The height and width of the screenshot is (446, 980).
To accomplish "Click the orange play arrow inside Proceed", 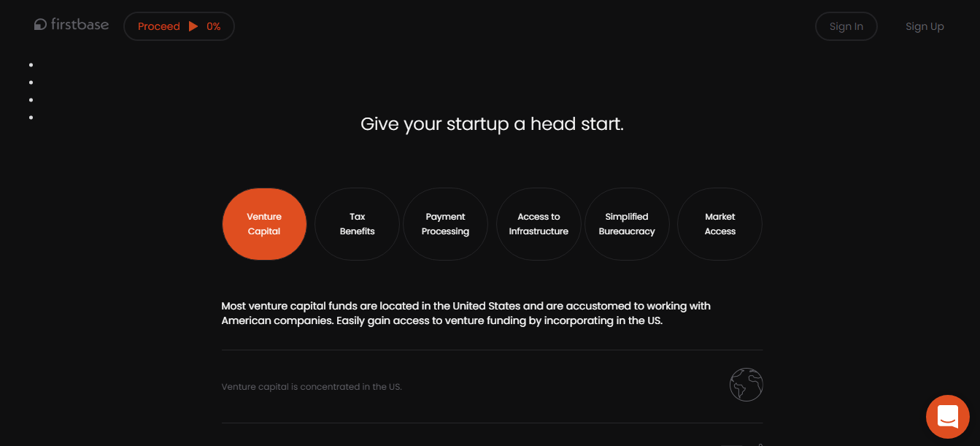I will [192, 26].
